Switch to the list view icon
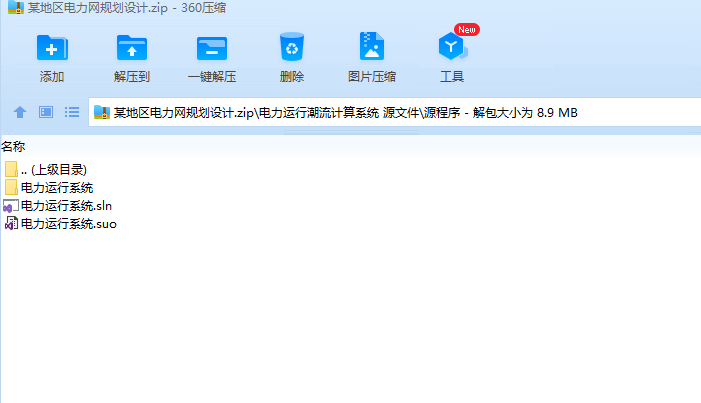Image resolution: width=701 pixels, height=403 pixels. click(x=72, y=112)
